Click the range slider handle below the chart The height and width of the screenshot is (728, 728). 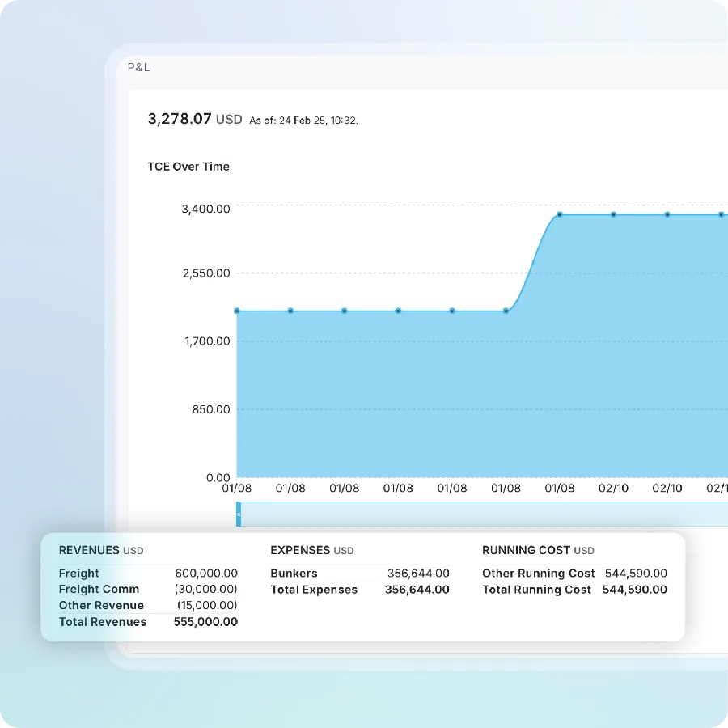click(x=239, y=514)
